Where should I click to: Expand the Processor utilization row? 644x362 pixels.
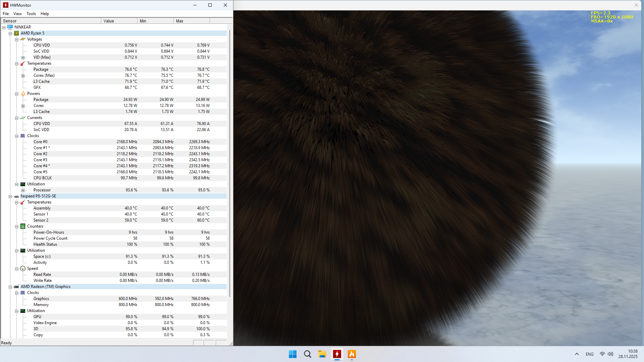23,190
